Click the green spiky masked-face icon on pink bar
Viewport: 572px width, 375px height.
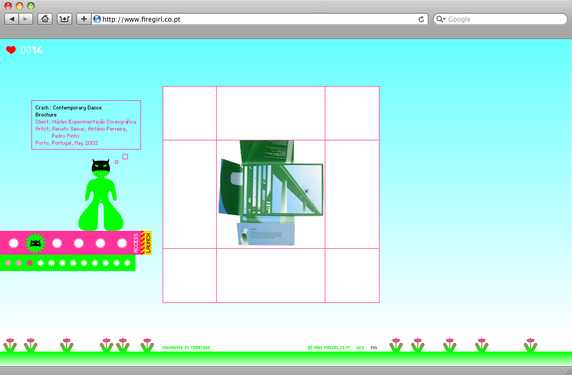(35, 243)
